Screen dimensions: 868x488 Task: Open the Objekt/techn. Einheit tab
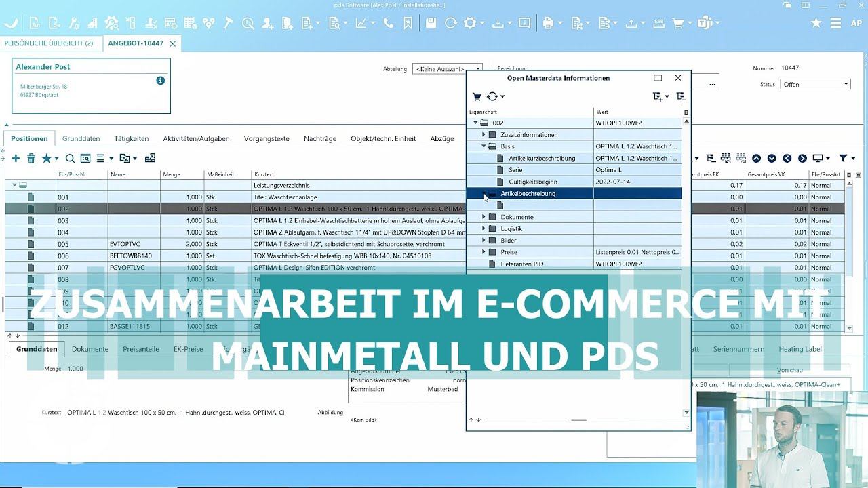pos(383,138)
